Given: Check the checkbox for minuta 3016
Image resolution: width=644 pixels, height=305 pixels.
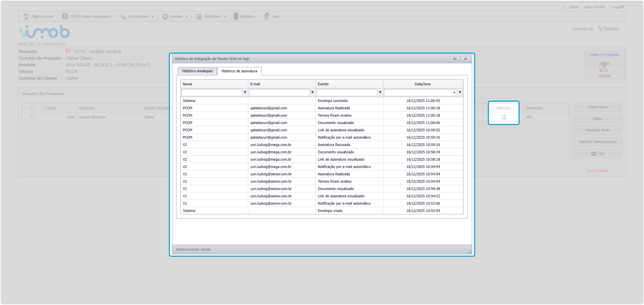Looking at the screenshot, I should (32, 117).
